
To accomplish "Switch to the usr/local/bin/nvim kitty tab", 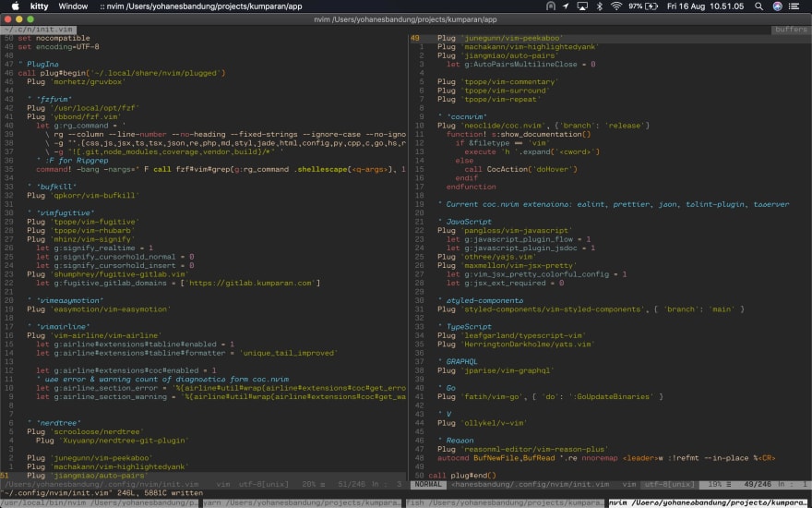I will click(100, 502).
